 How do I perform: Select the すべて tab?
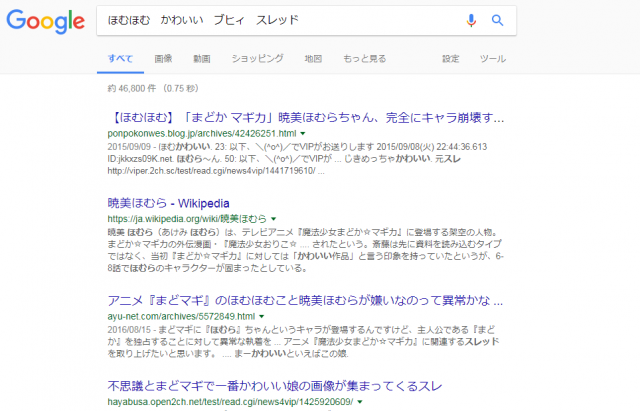tap(120, 58)
